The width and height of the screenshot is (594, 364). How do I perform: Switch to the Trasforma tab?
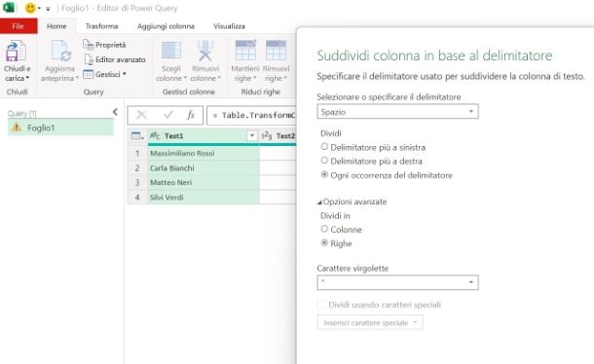point(101,26)
